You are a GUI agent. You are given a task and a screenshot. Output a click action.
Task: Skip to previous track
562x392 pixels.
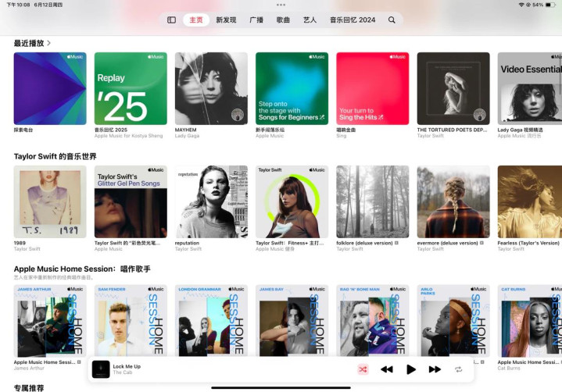click(386, 369)
